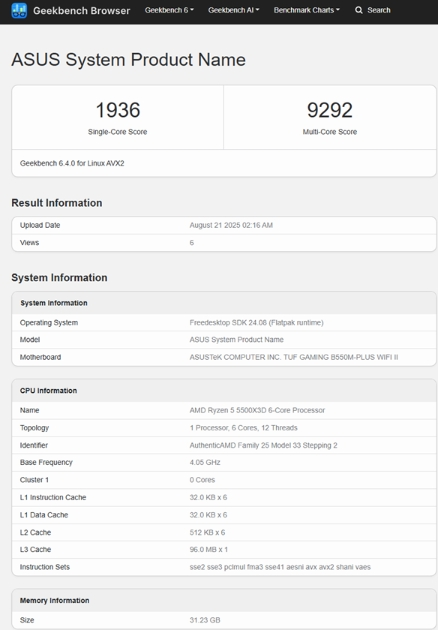Select topology '1 Processor, 6 Cores, 12 Threads'
Image resolution: width=438 pixels, height=630 pixels.
(x=244, y=428)
